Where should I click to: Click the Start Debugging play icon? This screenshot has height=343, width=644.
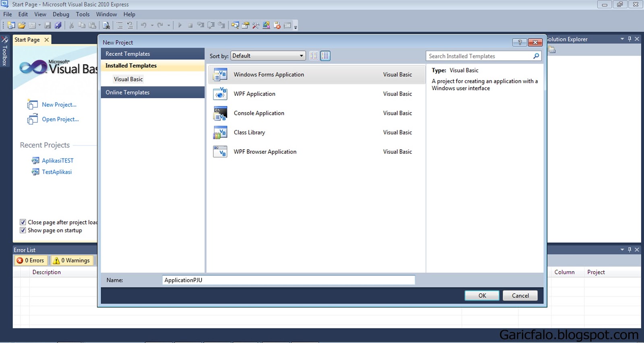point(180,25)
